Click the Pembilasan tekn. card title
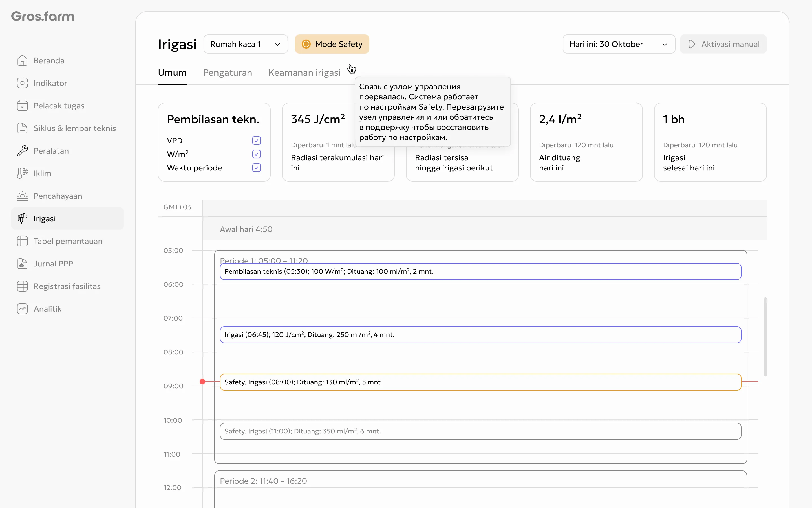Viewport: 812px width, 508px height. tap(213, 119)
